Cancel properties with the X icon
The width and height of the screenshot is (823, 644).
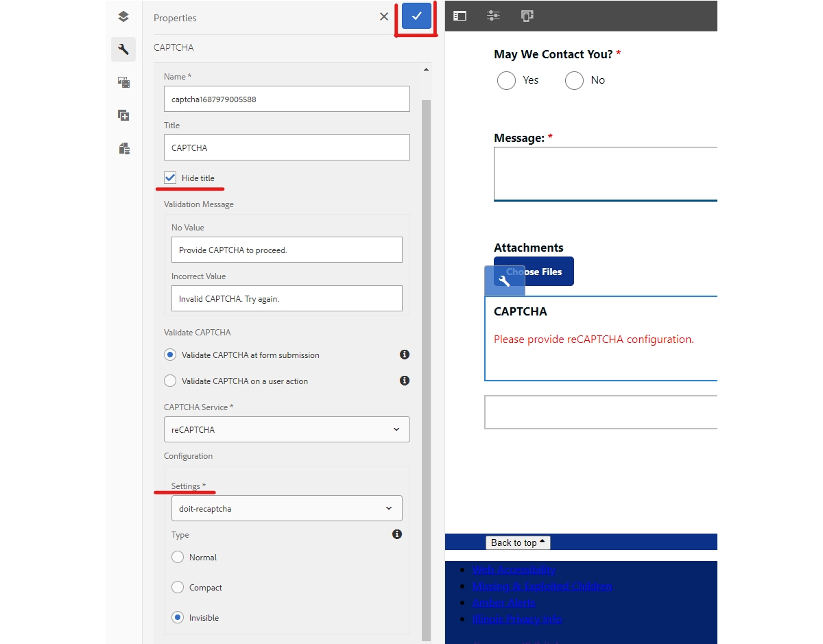(x=384, y=16)
